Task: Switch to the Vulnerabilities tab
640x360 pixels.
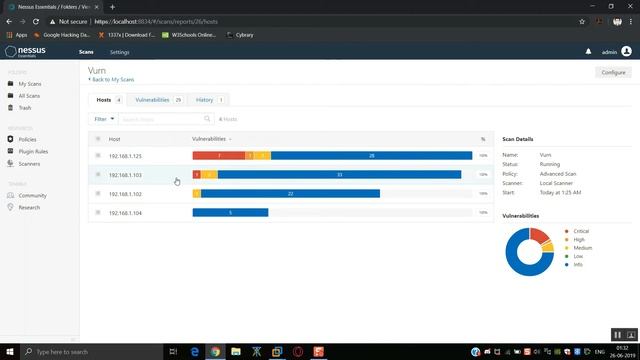Action: pyautogui.click(x=159, y=100)
